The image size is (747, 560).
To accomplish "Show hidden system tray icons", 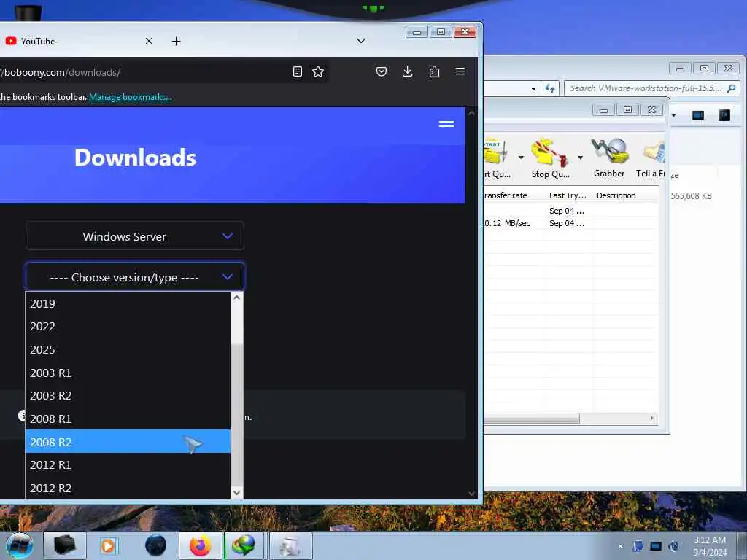I will [x=620, y=546].
